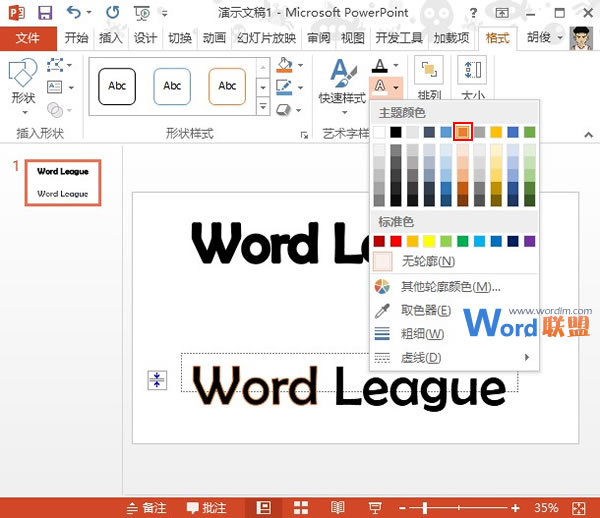Viewport: 600px width, 518px height.
Task: Open the 视图 tab
Action: click(352, 38)
